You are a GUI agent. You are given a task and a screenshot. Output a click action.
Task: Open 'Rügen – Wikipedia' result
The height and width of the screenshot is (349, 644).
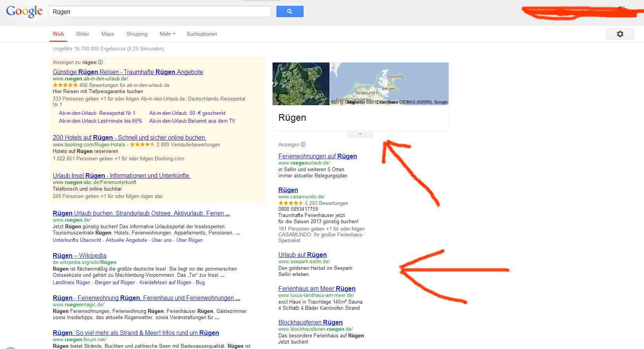(x=79, y=255)
